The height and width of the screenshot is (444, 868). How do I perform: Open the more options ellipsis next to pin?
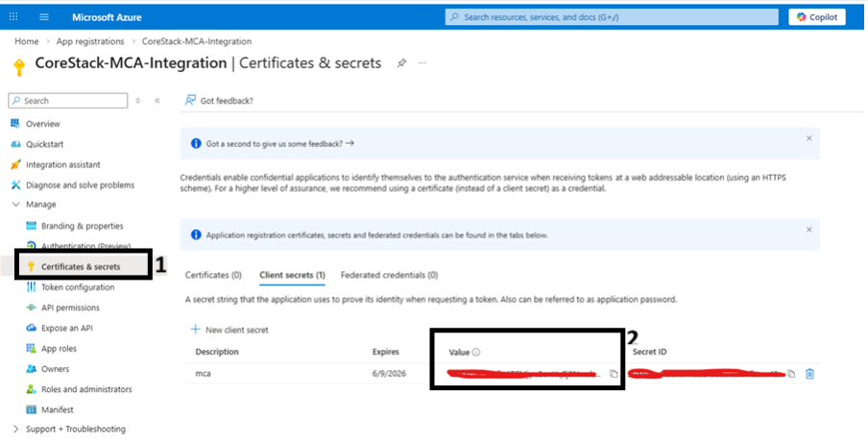click(x=422, y=63)
